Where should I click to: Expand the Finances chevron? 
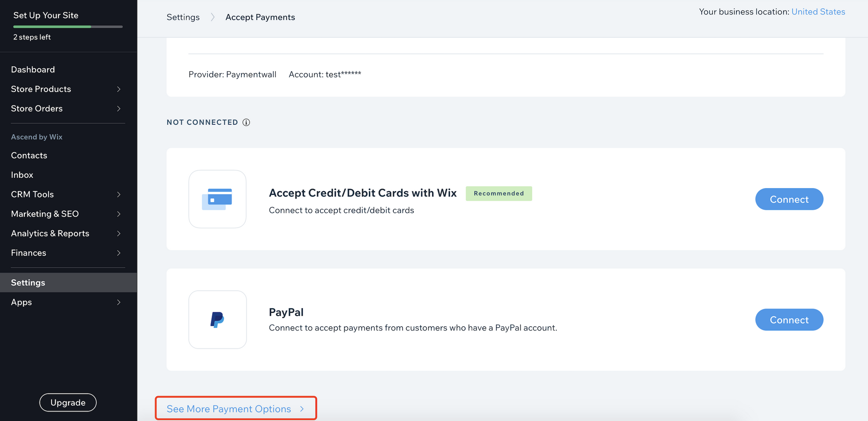tap(118, 253)
